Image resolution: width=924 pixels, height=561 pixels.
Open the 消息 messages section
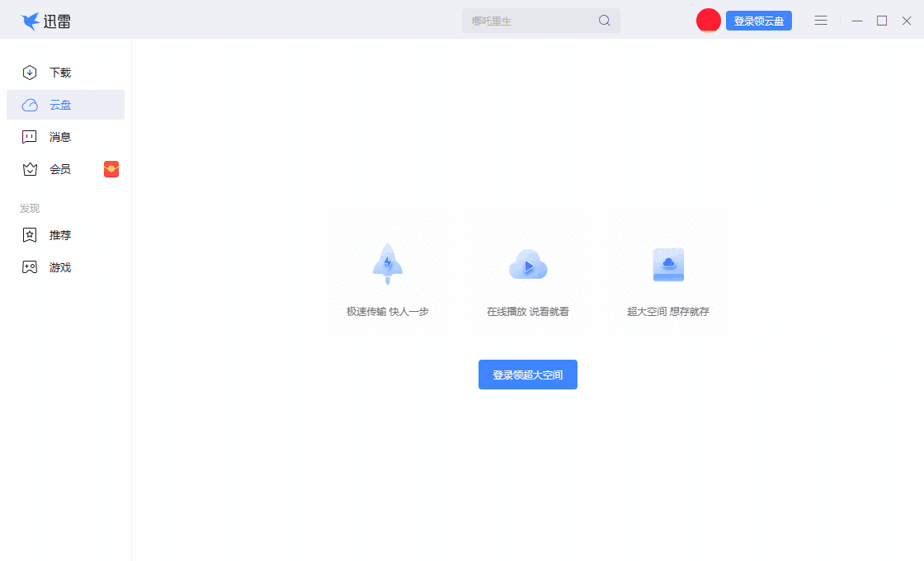tap(65, 137)
